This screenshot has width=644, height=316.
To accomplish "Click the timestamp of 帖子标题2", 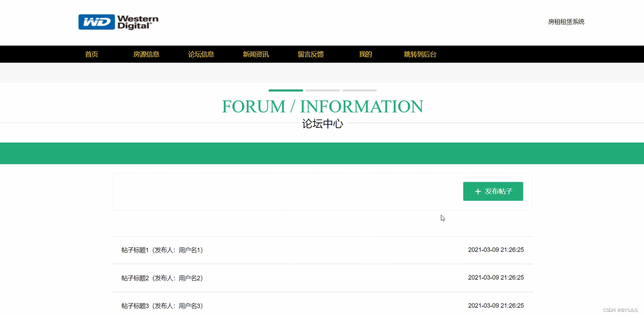I will pyautogui.click(x=496, y=278).
